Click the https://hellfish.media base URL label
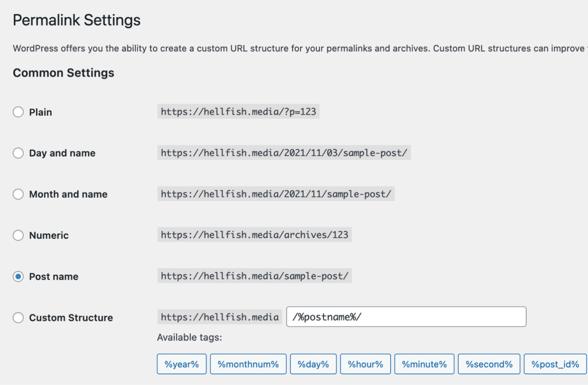This screenshot has width=588, height=385. 219,317
